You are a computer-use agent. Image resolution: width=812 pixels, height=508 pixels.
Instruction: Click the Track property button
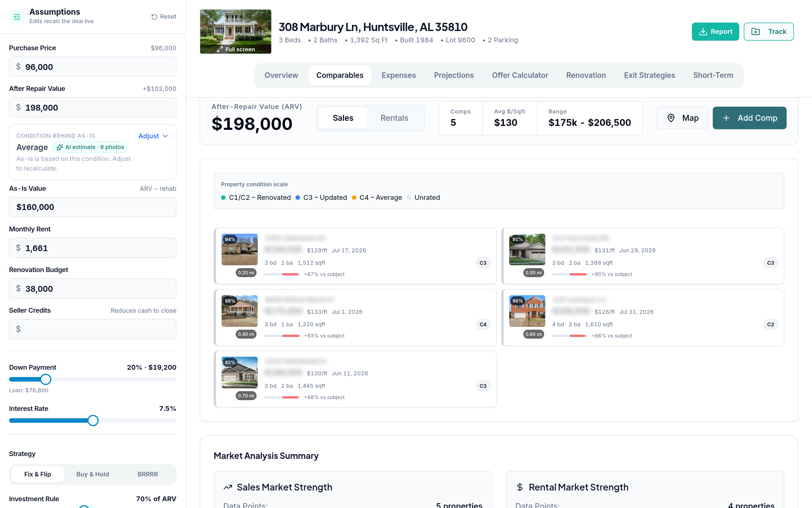point(768,32)
